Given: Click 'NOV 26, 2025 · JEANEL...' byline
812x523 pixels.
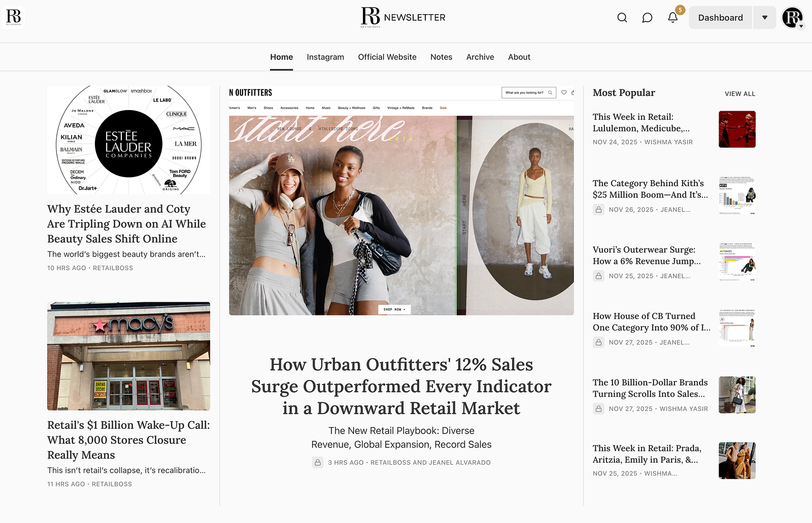Looking at the screenshot, I should (650, 210).
